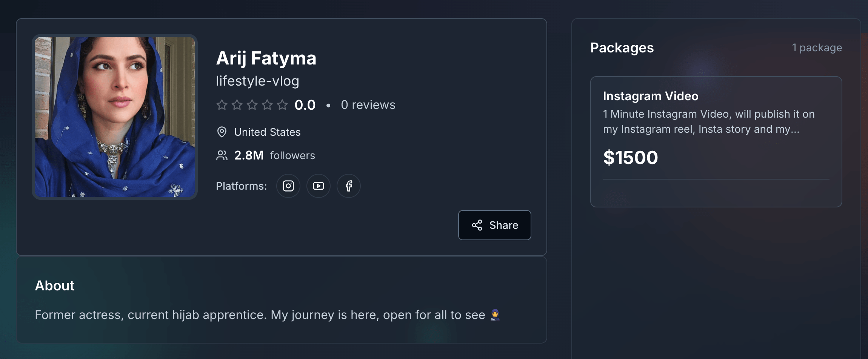
Task: Click the Facebook platform icon
Action: click(349, 186)
